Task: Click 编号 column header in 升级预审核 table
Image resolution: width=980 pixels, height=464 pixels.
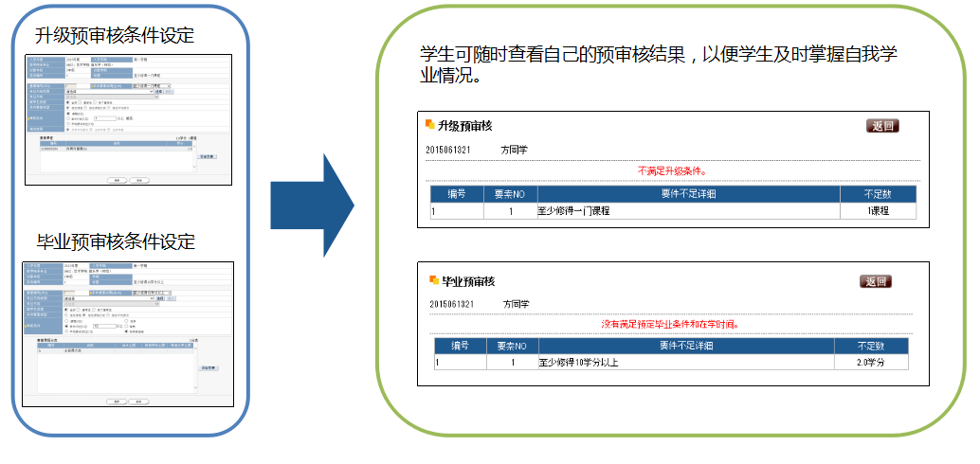Action: [457, 194]
